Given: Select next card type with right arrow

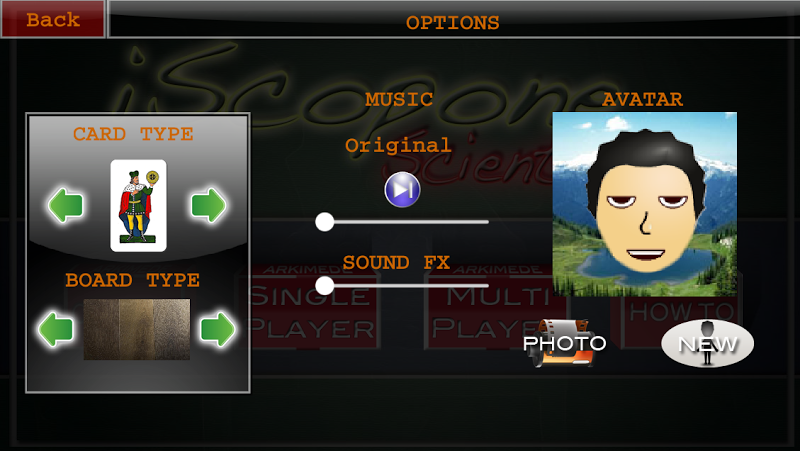Looking at the screenshot, I should pos(208,205).
